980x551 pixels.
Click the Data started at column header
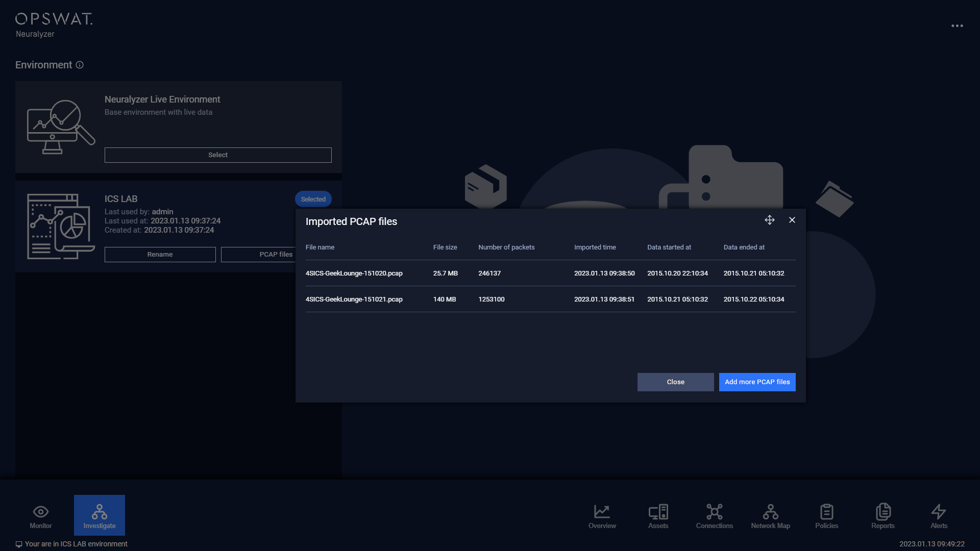coord(669,247)
